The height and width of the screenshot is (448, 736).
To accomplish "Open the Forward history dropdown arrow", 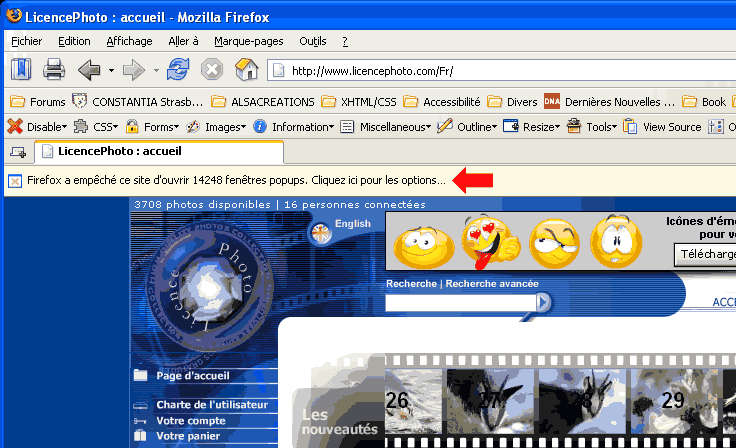I will click(x=156, y=70).
